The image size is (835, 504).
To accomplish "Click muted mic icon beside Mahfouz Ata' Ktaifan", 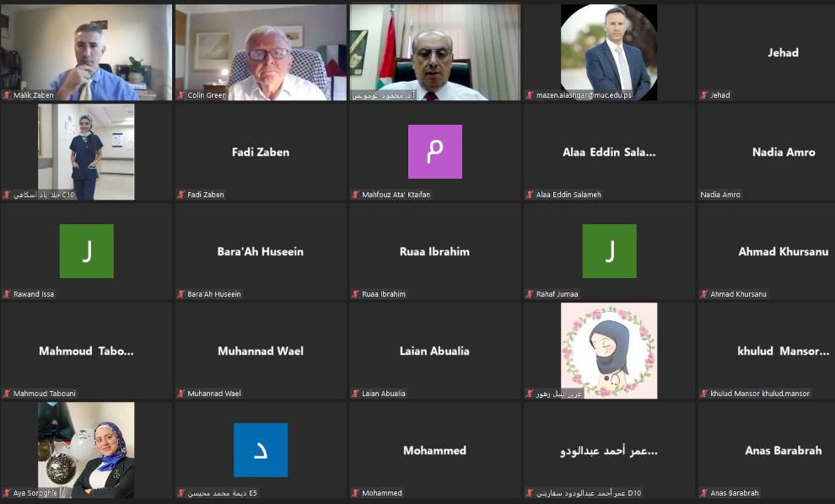I will pos(356,195).
